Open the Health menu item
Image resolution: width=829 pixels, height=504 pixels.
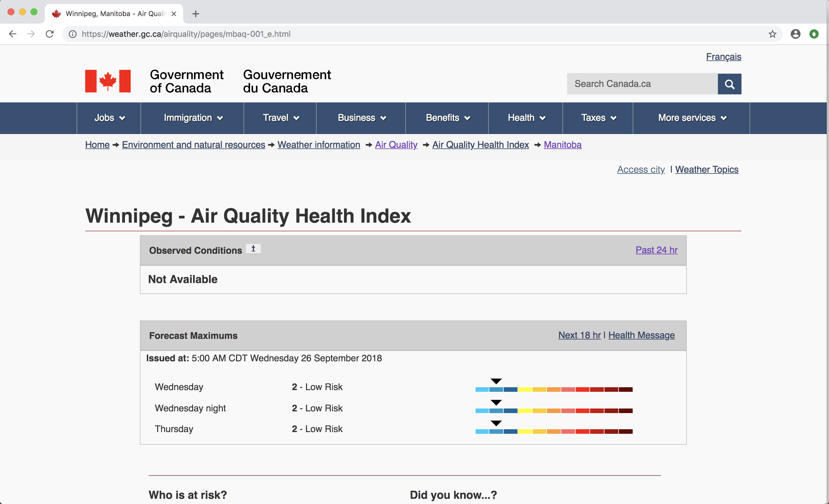(x=526, y=118)
